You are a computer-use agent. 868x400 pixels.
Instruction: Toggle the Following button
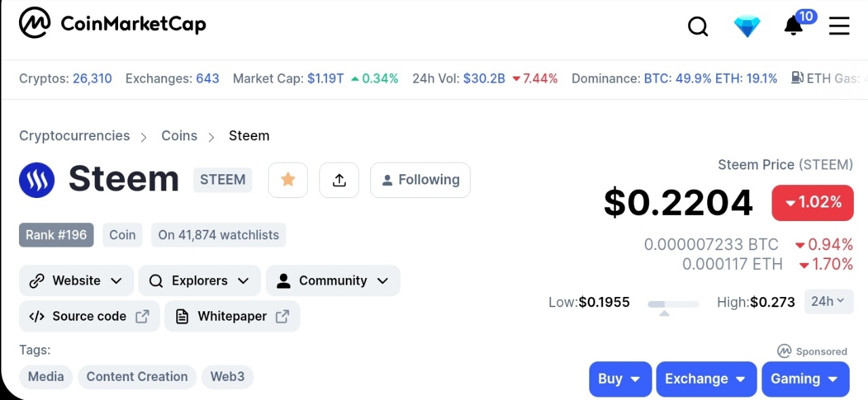[x=420, y=180]
